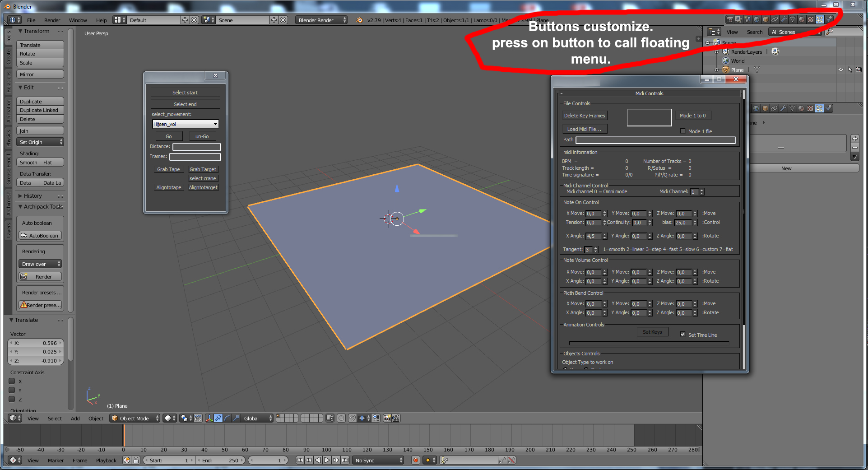Toggle Plane visibility eye in Outliner
Image resolution: width=868 pixels, height=470 pixels.
coord(840,70)
